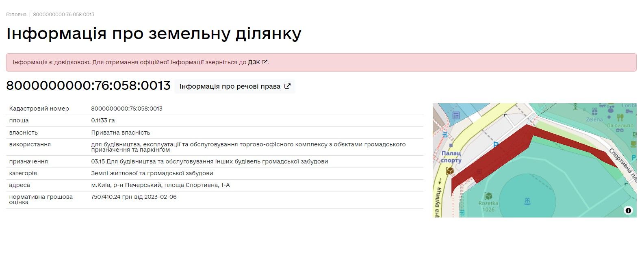Open the Головна breadcrumb link

pos(16,15)
